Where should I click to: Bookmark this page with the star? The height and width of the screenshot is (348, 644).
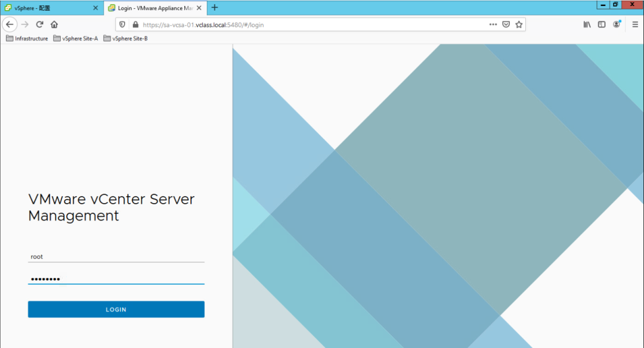pos(519,24)
